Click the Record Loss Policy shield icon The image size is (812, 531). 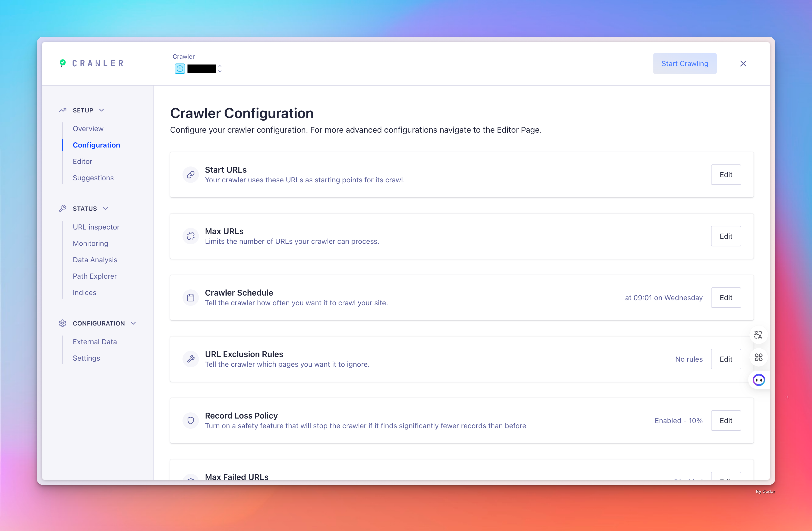(x=191, y=421)
